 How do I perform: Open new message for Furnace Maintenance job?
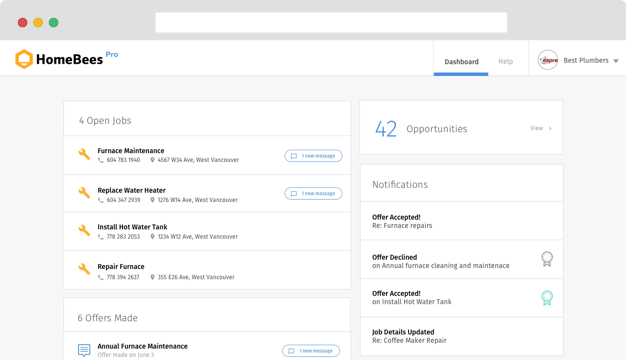[x=313, y=156]
